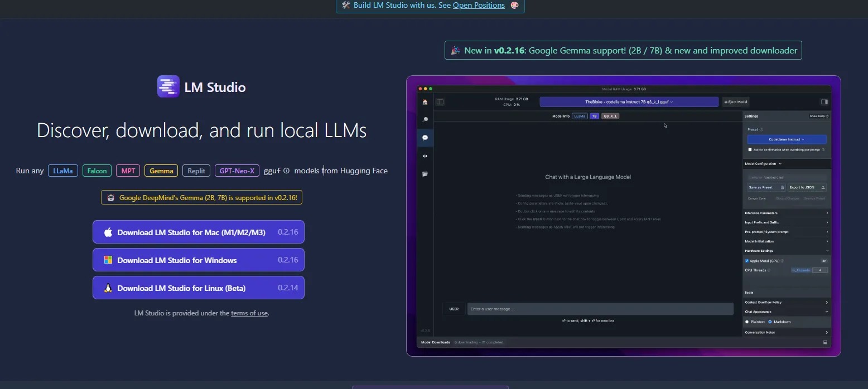Open the Model Downloads bar at app bottom
Viewport: 868px width, 389px height.
click(x=624, y=342)
